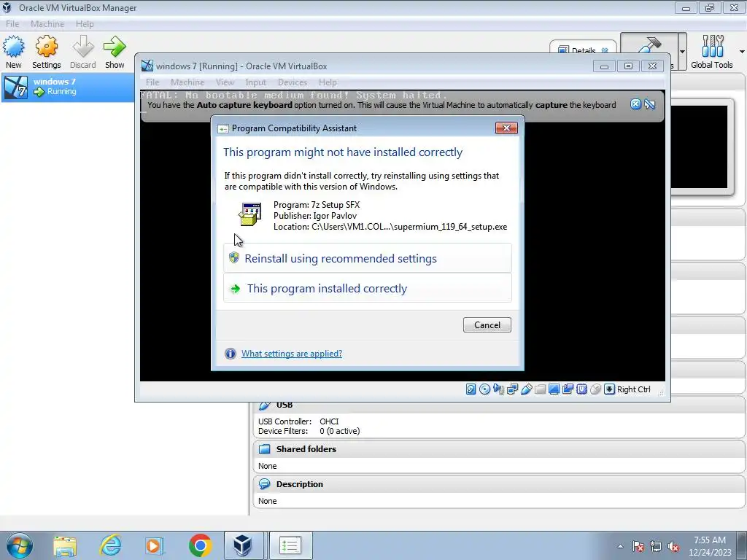Open Help menu in the VM window
Image resolution: width=747 pixels, height=560 pixels.
(x=328, y=82)
